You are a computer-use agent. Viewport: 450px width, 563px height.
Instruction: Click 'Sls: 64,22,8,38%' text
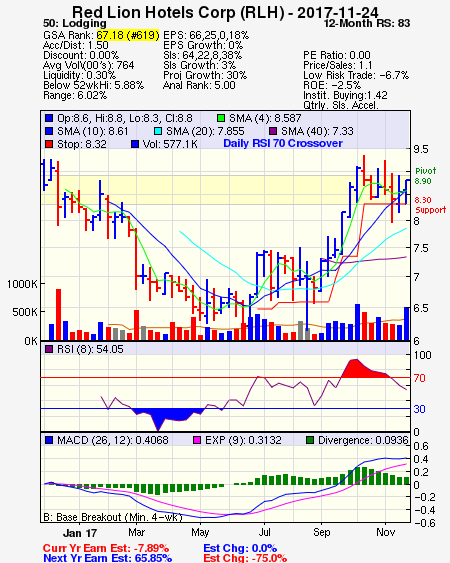click(x=202, y=55)
